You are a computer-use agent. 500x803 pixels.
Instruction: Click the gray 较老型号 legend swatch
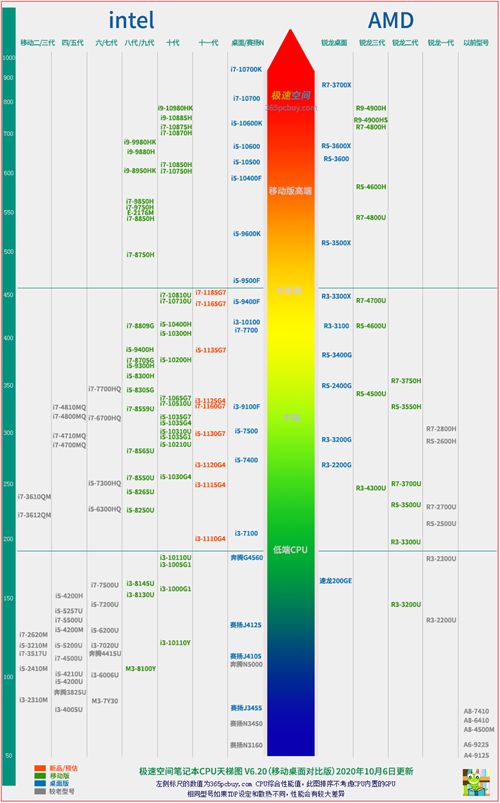40,791
